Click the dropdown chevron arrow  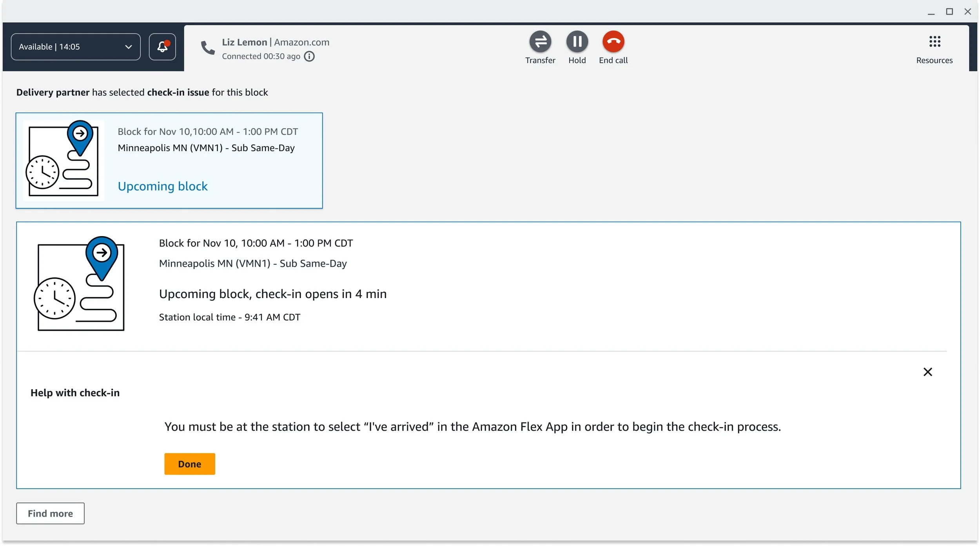click(x=128, y=47)
